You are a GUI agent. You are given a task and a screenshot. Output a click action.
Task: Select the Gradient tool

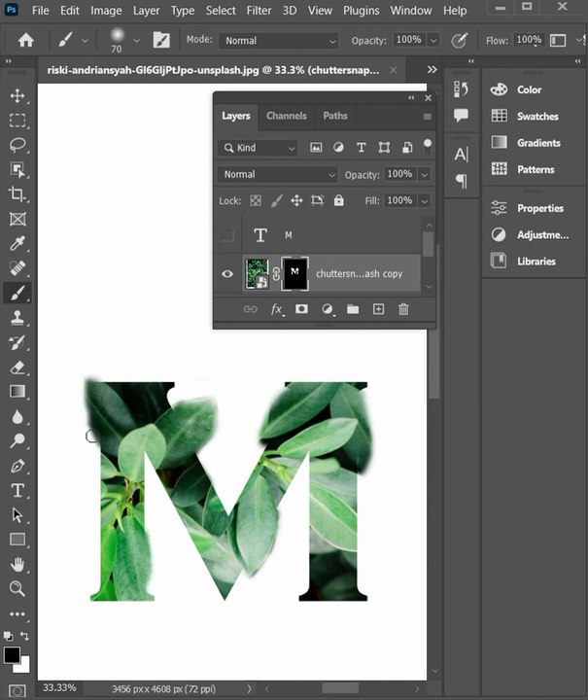17,392
